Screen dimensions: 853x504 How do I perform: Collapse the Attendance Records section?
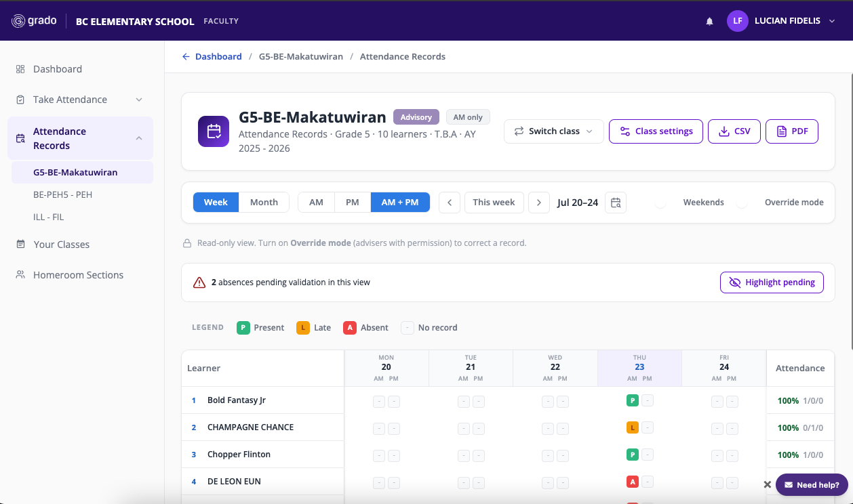(x=139, y=138)
